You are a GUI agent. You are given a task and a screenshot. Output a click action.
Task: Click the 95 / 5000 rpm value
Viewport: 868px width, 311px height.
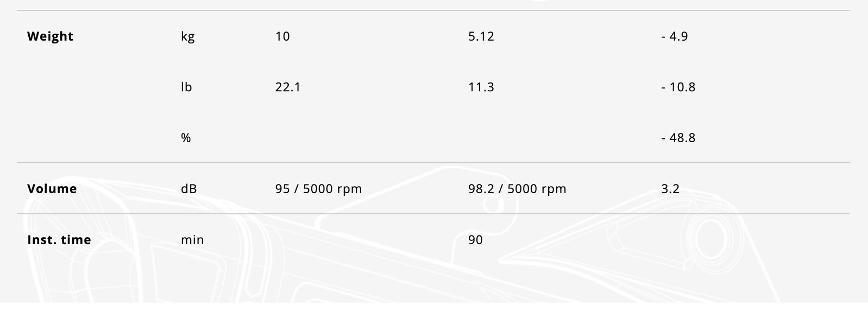coord(318,189)
